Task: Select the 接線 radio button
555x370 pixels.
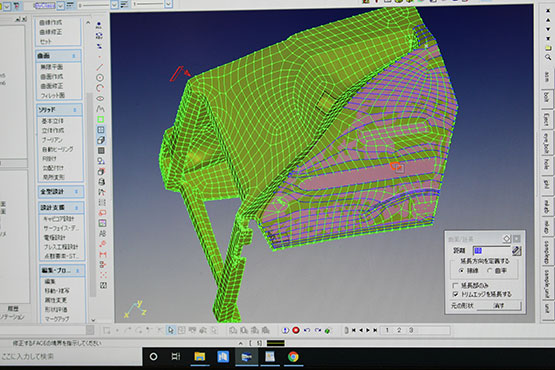Action: (461, 271)
